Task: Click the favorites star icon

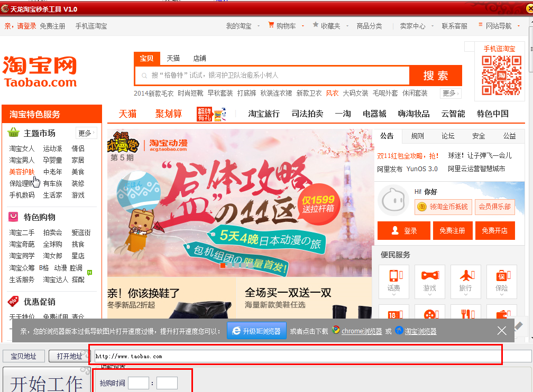Action: [316, 25]
